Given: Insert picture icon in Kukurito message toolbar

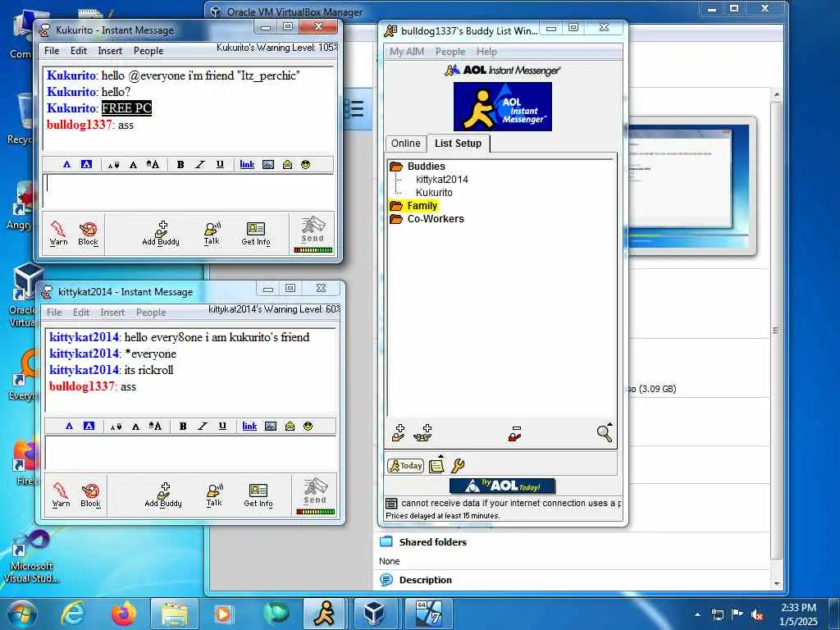Looking at the screenshot, I should [268, 164].
